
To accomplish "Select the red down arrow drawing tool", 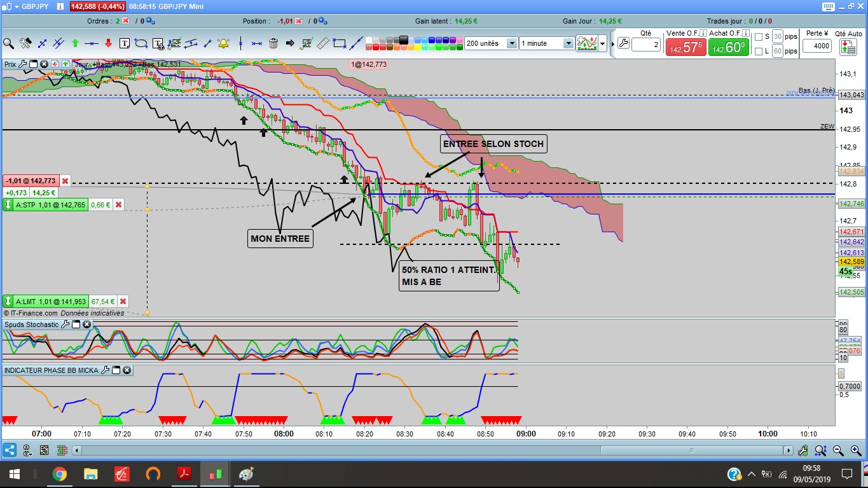I will [x=108, y=43].
